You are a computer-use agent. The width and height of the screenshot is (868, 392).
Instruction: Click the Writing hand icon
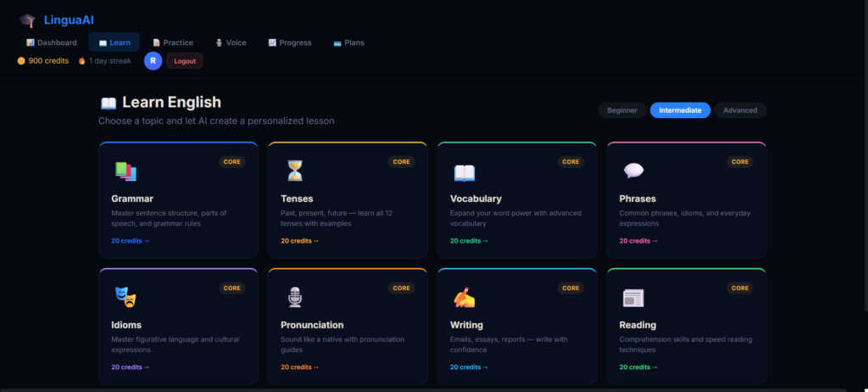point(465,298)
